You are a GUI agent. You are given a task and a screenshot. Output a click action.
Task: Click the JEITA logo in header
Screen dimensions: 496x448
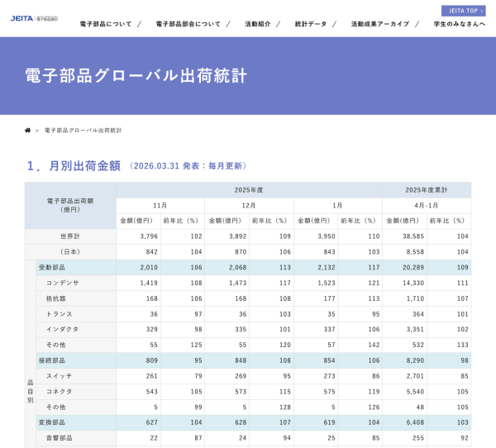[x=34, y=18]
